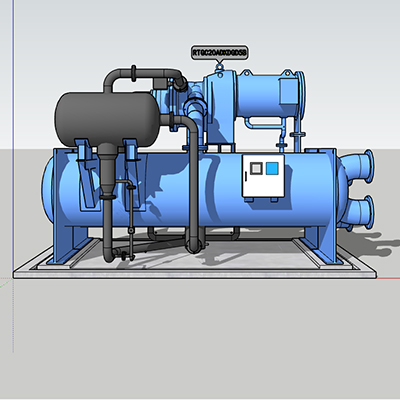
Task: Click the cyan display screen on the control panel
Action: [x=272, y=168]
